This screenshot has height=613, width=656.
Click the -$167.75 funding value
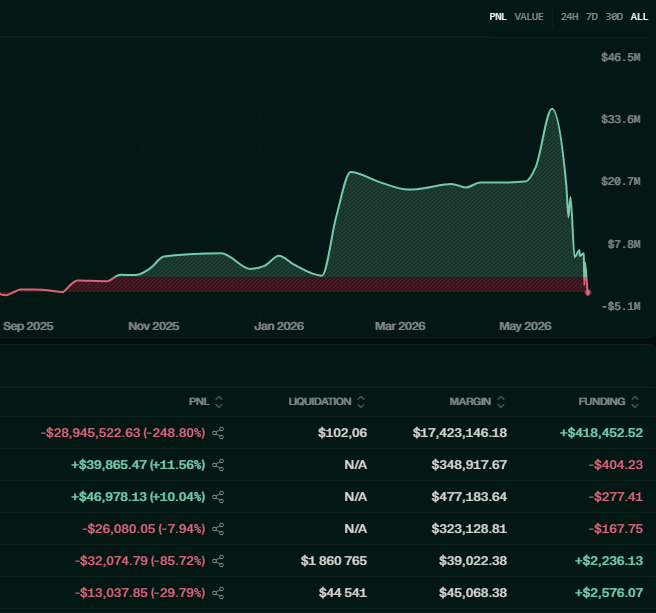coord(615,529)
